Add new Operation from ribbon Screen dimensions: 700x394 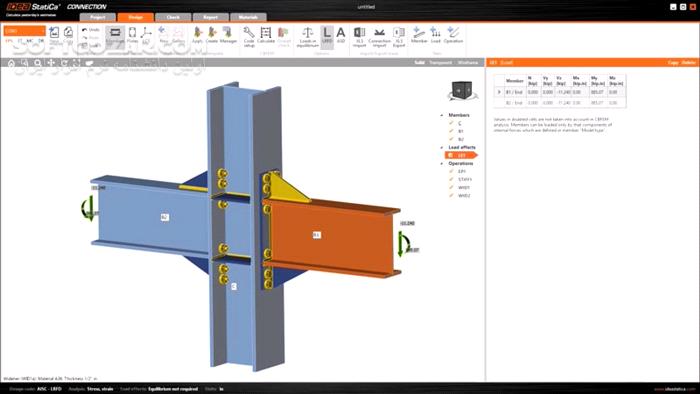point(453,35)
